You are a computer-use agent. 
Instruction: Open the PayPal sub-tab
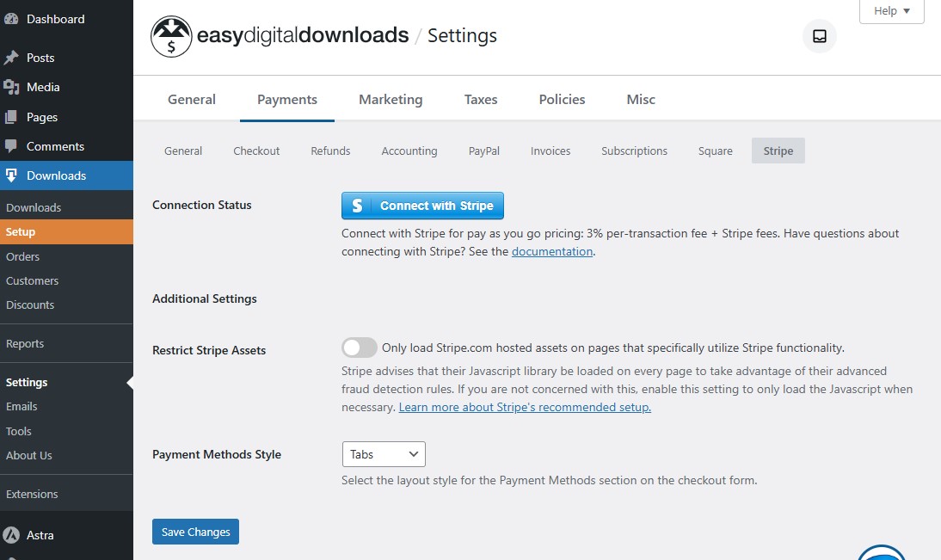483,151
